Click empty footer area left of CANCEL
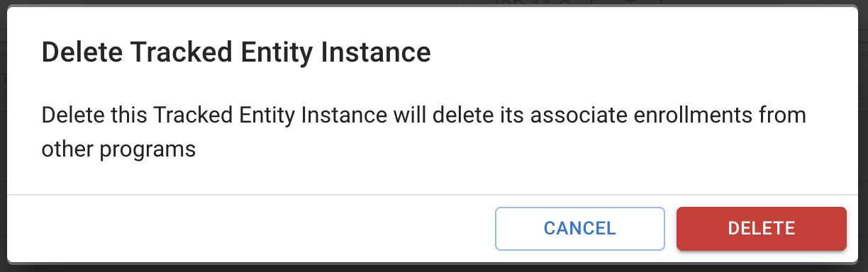Screen dimensions: 868x272 (248, 229)
